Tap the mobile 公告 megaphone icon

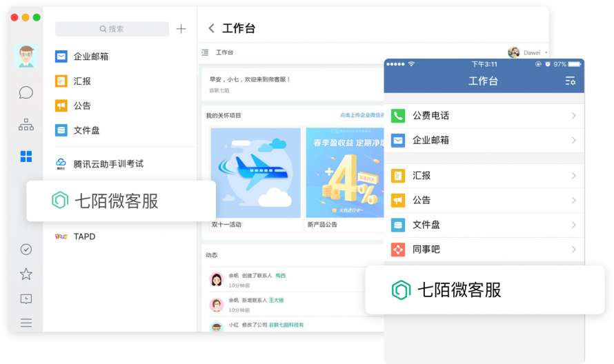pos(398,201)
